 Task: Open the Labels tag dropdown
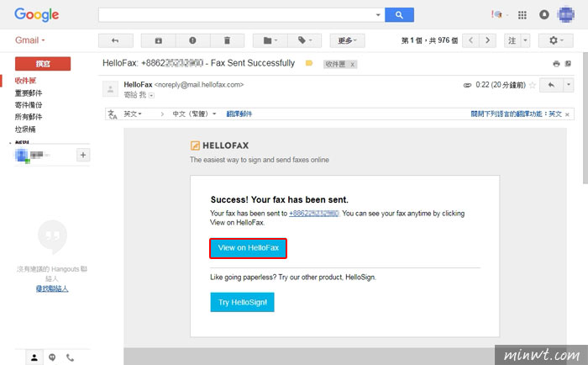[x=304, y=40]
